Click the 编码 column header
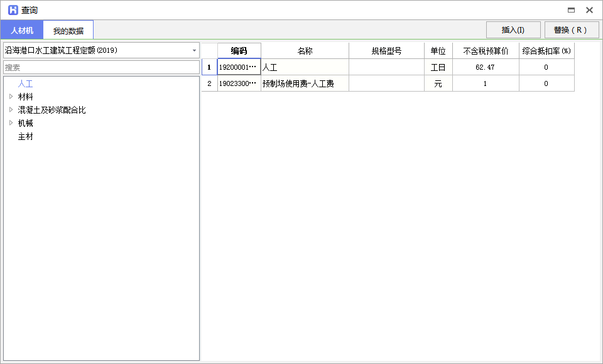Screen dimensions: 603x364 (x=238, y=50)
